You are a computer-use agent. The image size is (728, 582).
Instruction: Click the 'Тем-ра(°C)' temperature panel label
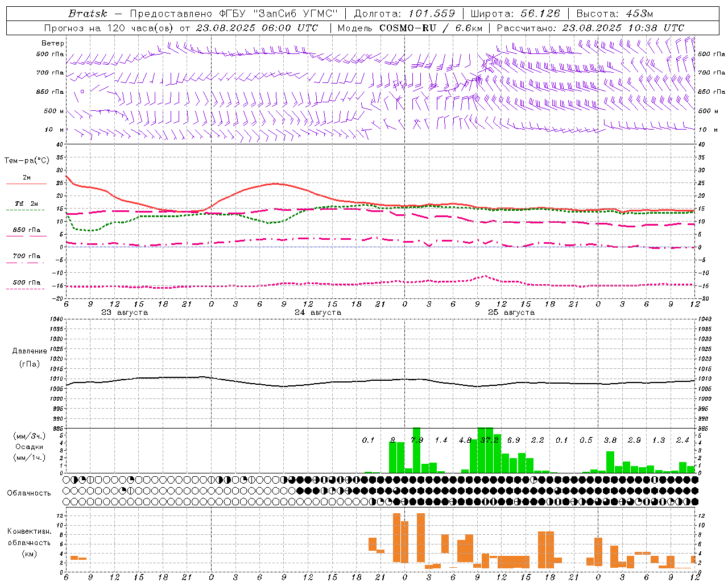pos(26,161)
